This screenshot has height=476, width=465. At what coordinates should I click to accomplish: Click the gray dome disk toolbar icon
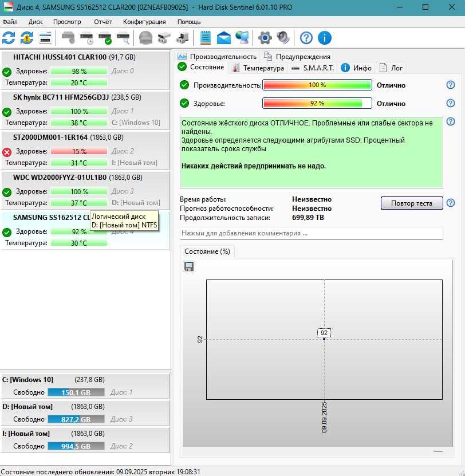(145, 38)
